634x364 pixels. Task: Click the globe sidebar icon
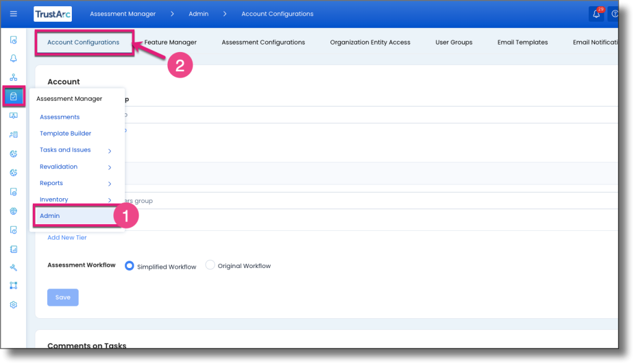(x=14, y=210)
